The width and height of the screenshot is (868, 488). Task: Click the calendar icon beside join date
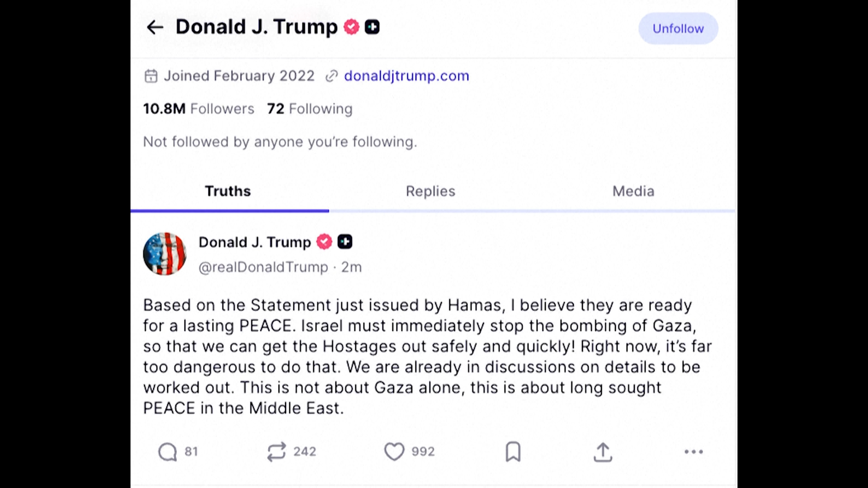click(151, 76)
